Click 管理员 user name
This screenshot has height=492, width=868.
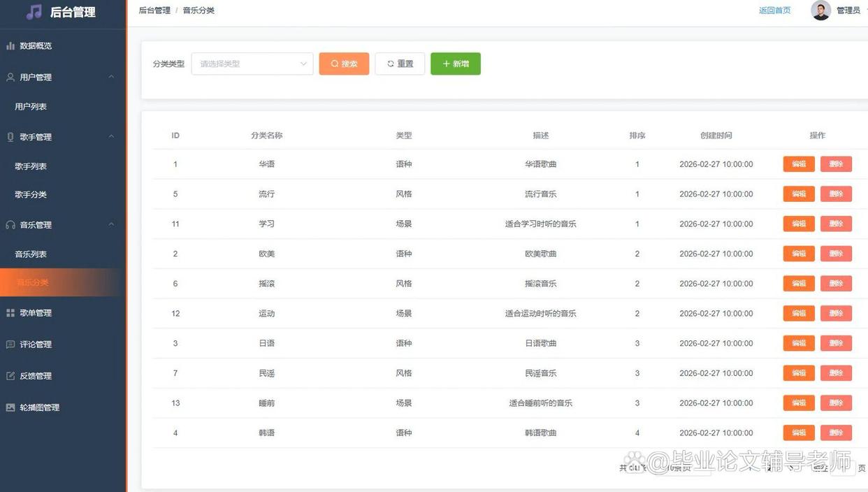(x=848, y=10)
